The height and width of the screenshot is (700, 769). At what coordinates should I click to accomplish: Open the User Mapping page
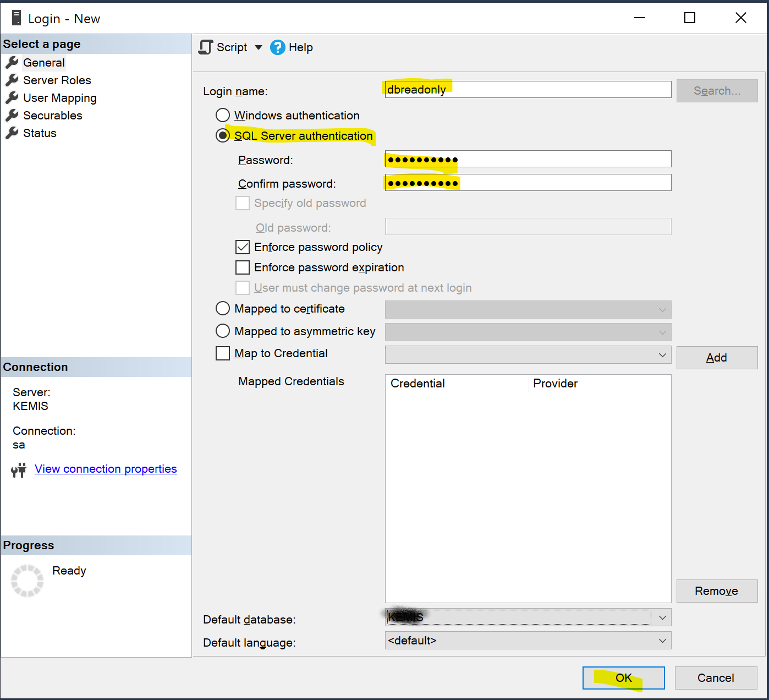coord(59,98)
